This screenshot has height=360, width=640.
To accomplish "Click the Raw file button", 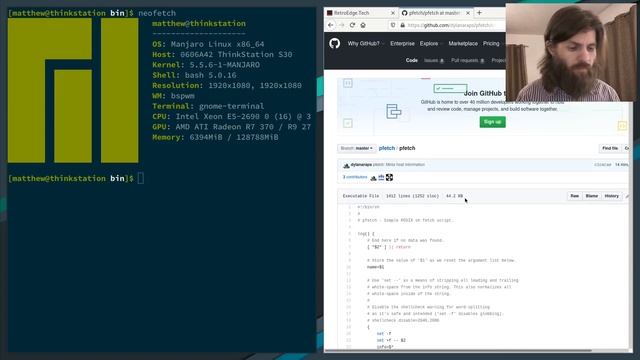I will click(x=574, y=196).
